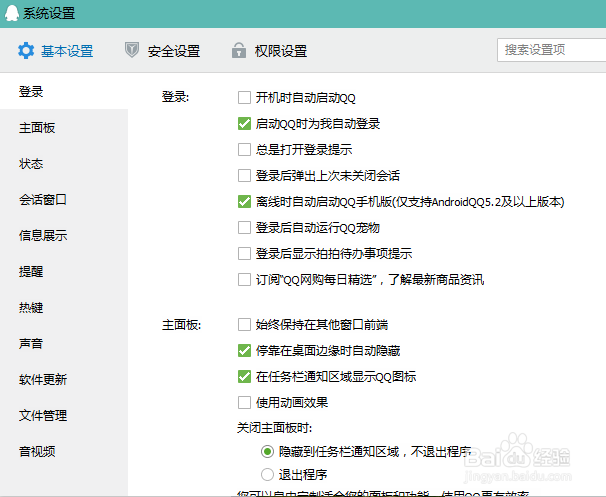606x497 pixels.
Task: Select 登录 in the left sidebar
Action: point(64,92)
